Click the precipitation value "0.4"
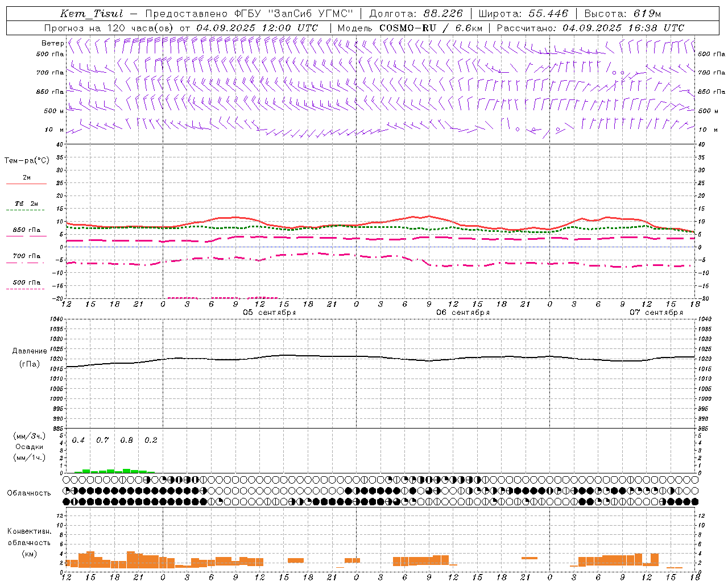The image size is (728, 582). click(78, 440)
